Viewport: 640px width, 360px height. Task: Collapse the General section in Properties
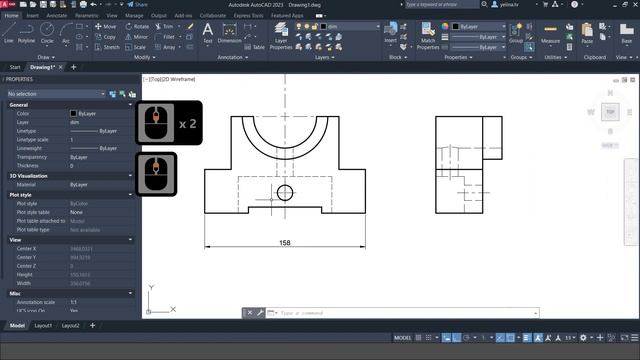click(x=130, y=105)
